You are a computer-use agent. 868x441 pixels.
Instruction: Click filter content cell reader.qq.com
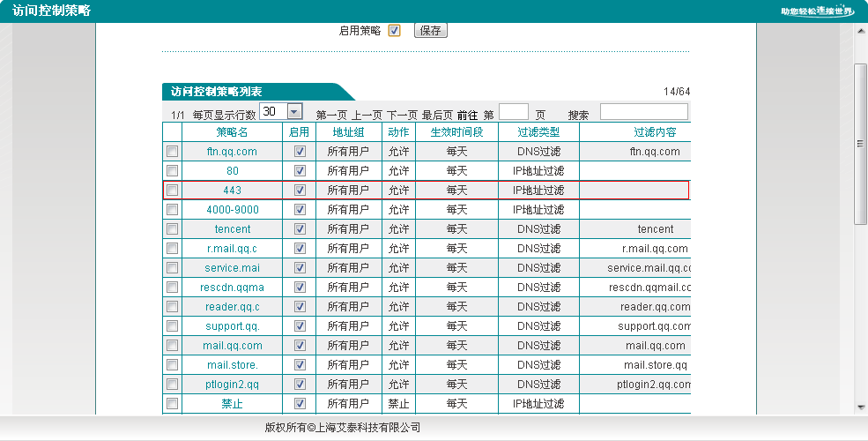(655, 306)
